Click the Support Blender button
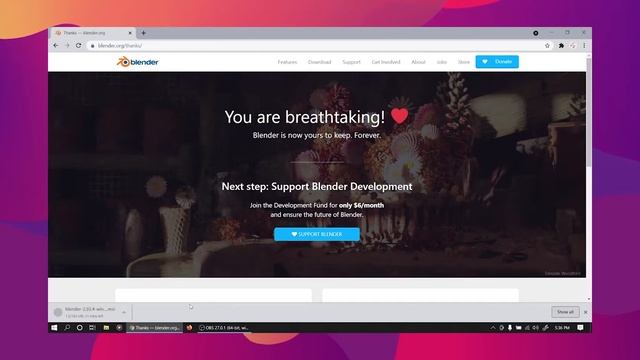Image resolution: width=640 pixels, height=360 pixels. pos(317,234)
